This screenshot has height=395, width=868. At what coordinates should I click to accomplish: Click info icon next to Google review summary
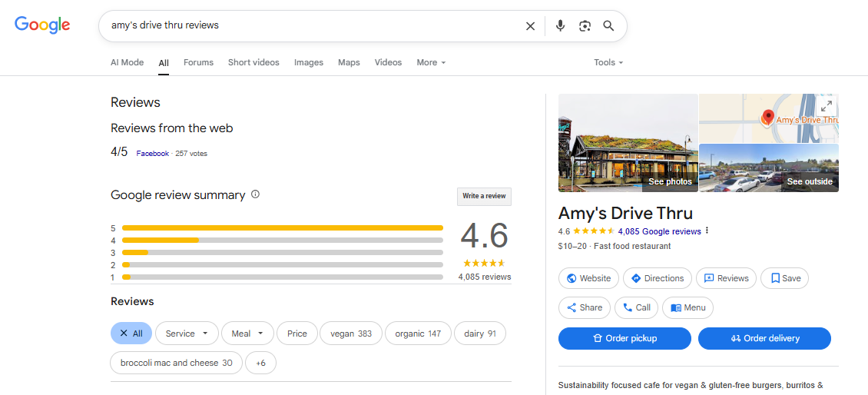tap(255, 194)
